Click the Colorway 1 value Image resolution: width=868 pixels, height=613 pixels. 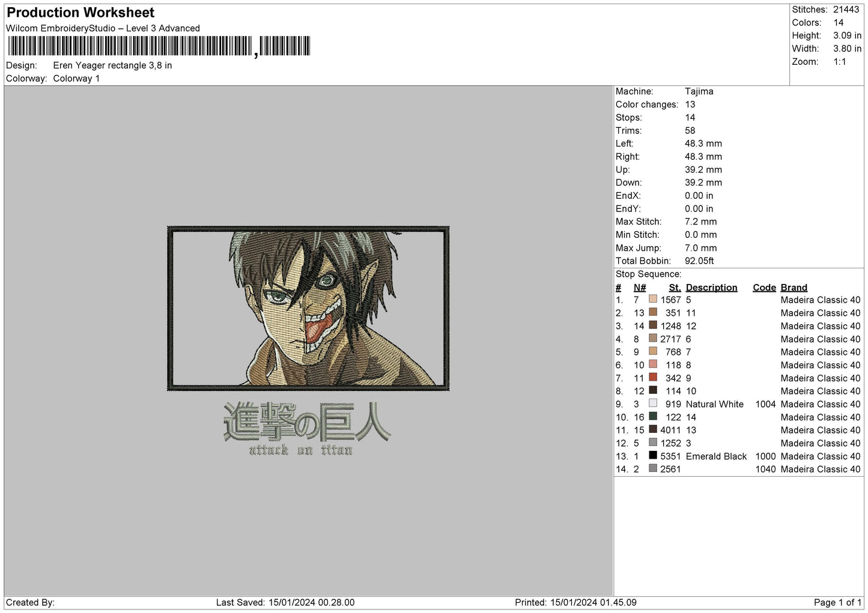(76, 79)
